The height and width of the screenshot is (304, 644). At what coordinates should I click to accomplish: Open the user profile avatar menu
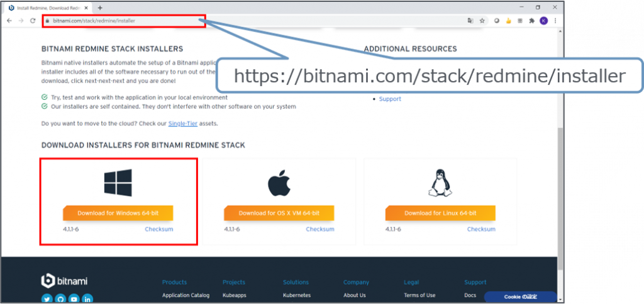click(x=543, y=21)
